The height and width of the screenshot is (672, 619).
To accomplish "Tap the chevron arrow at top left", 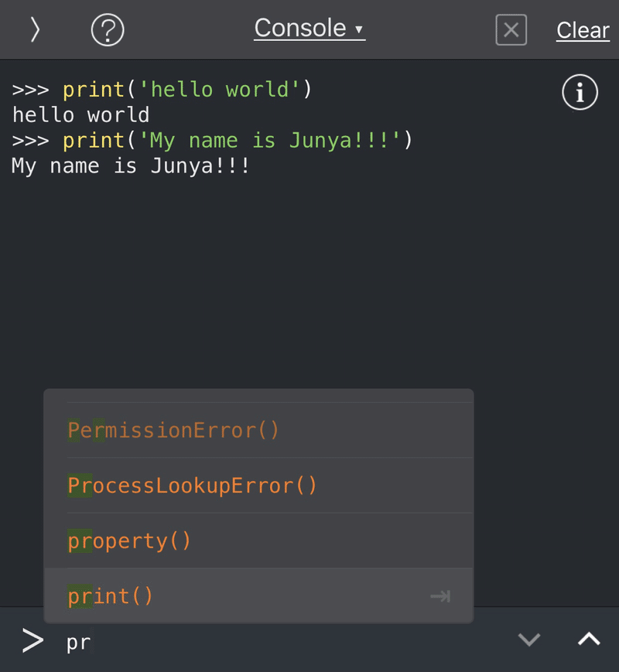I will coord(33,29).
